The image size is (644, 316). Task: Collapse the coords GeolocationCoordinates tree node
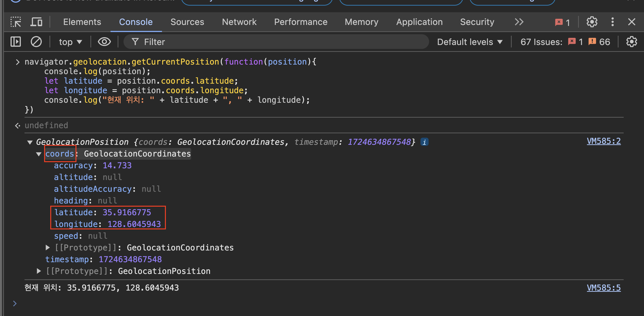39,154
